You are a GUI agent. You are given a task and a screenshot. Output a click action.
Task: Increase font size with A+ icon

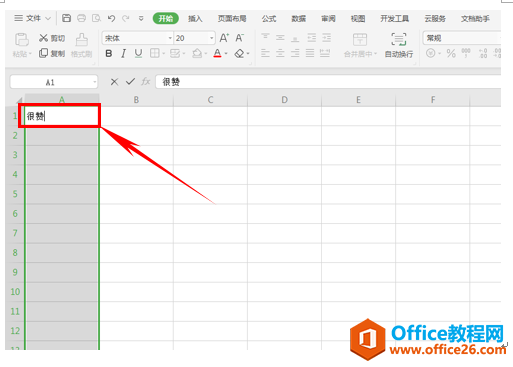pos(224,38)
